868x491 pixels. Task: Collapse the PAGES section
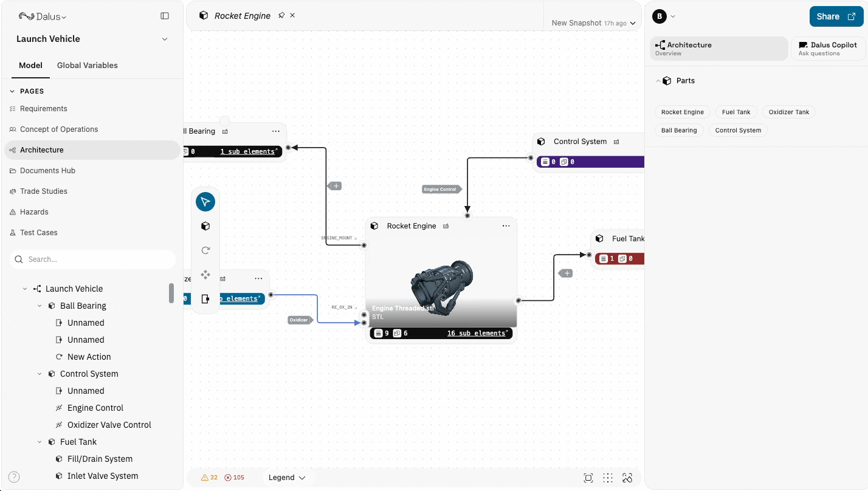12,91
